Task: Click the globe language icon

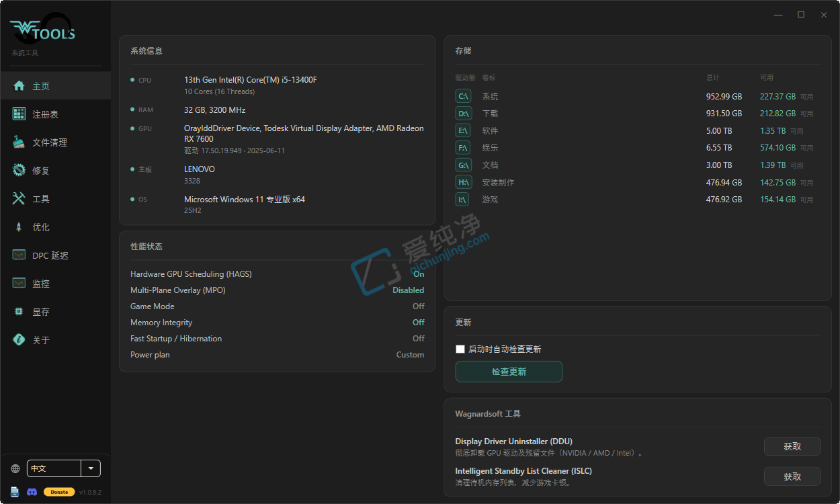Action: coord(15,468)
